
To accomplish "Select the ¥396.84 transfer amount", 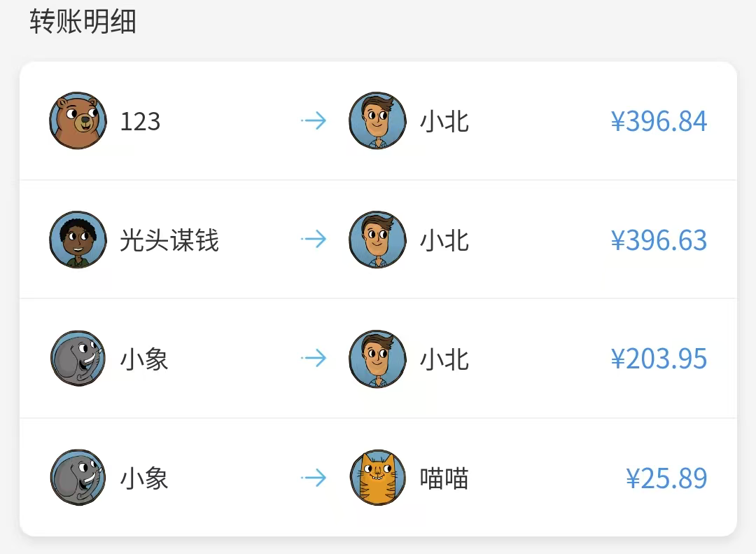I will (659, 121).
